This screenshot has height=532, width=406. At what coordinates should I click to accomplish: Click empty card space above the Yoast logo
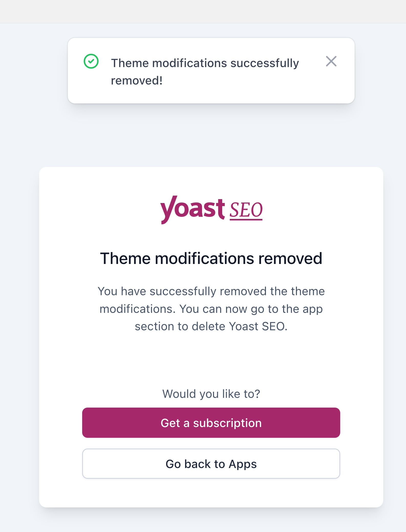click(x=211, y=181)
